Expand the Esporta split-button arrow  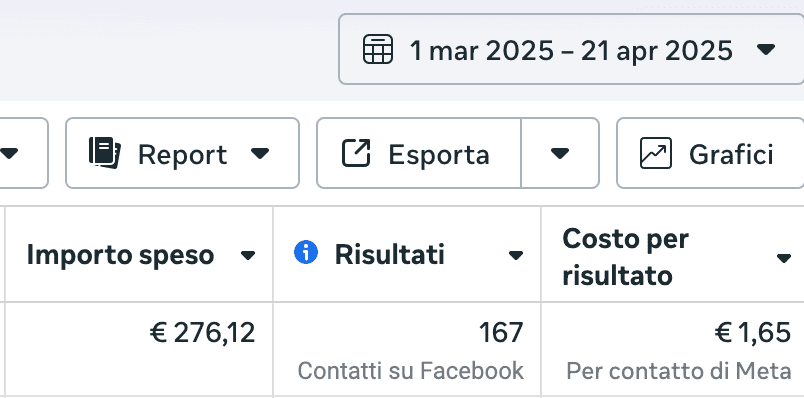tap(560, 153)
